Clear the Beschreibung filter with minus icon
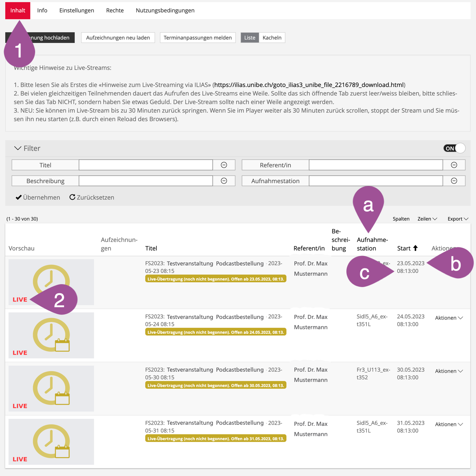The height and width of the screenshot is (476, 476). click(x=224, y=181)
